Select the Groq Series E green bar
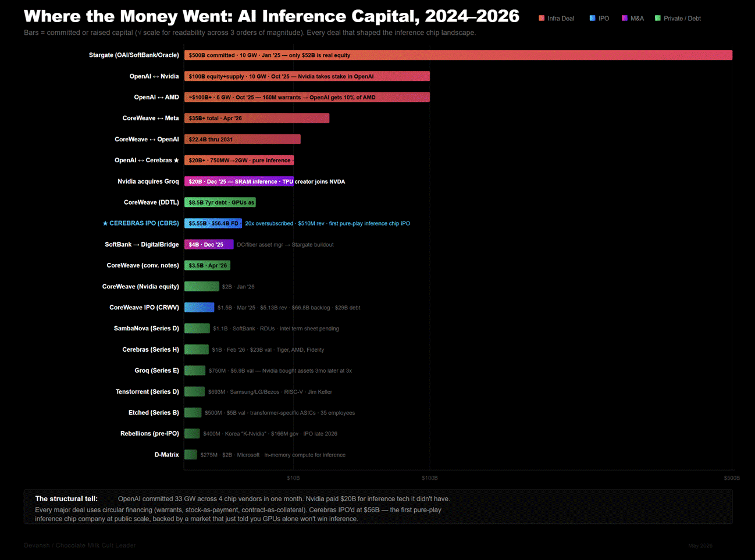 (x=195, y=370)
